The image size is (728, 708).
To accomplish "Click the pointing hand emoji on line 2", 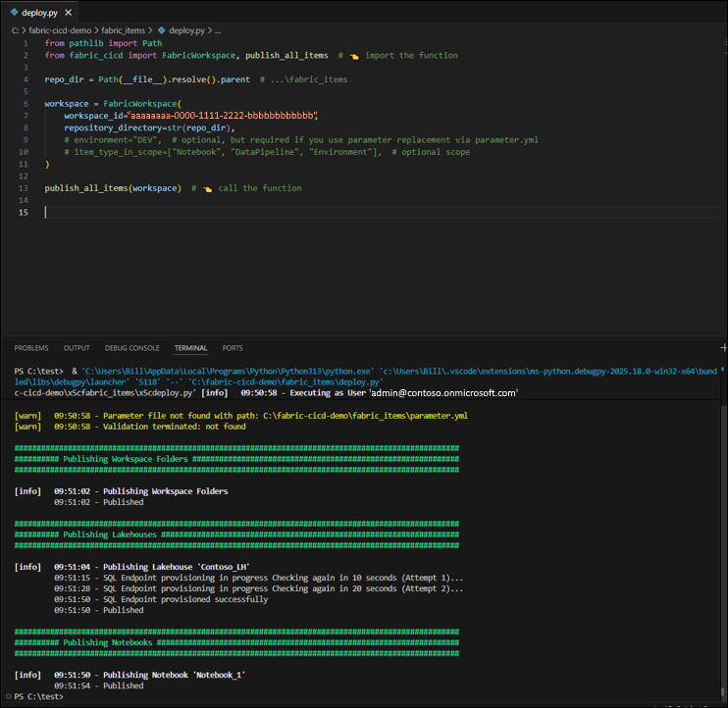I will click(354, 56).
